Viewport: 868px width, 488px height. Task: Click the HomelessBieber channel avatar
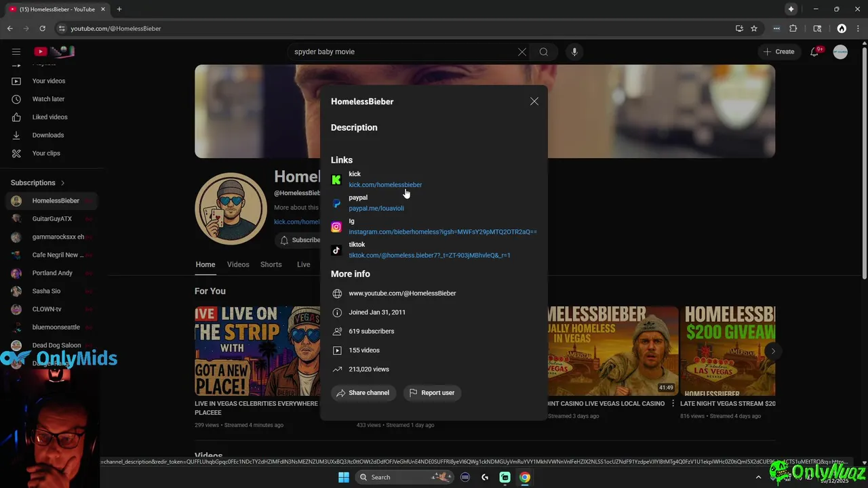231,208
